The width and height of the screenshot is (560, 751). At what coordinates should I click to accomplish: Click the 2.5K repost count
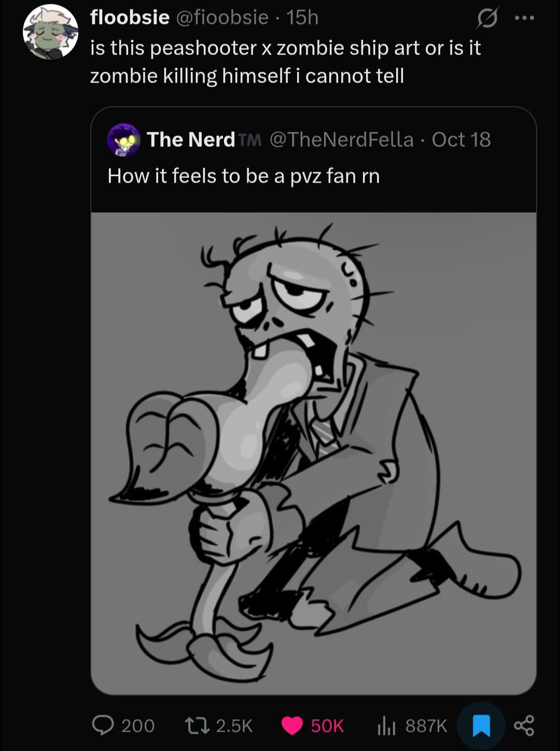(x=234, y=725)
